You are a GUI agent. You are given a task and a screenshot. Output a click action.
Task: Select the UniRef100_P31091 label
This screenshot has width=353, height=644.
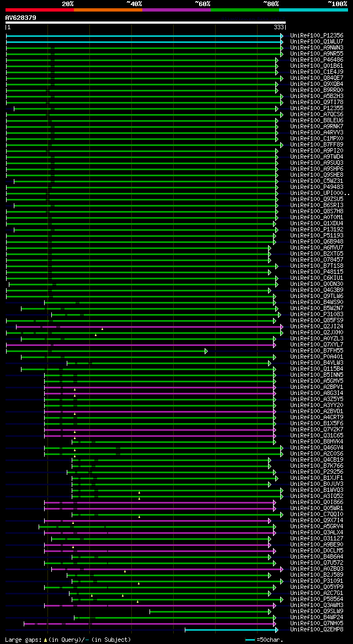coord(317,581)
